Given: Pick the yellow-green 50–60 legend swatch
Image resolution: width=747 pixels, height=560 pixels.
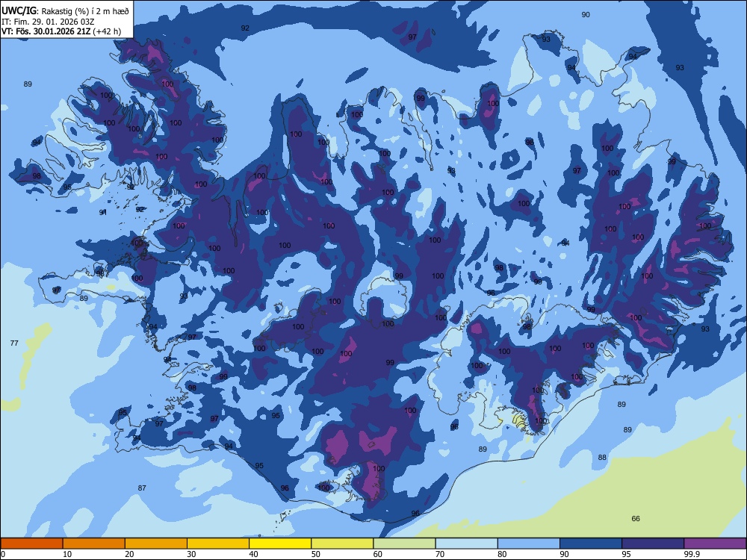Looking at the screenshot, I should (x=342, y=544).
